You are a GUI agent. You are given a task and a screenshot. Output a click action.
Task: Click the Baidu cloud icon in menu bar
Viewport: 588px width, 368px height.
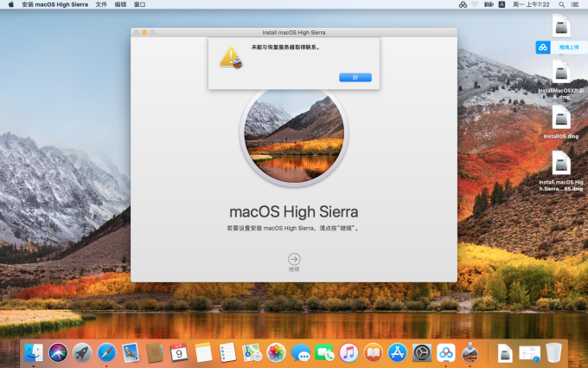point(463,4)
